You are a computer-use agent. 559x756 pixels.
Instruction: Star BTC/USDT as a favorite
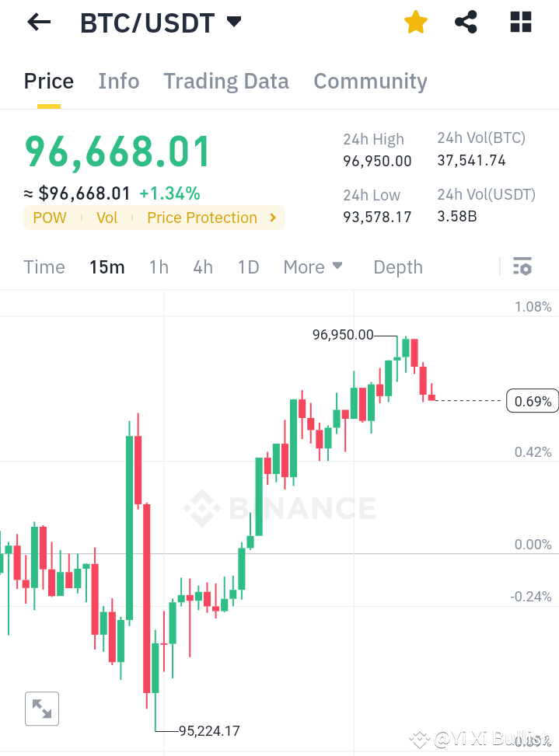tap(415, 23)
